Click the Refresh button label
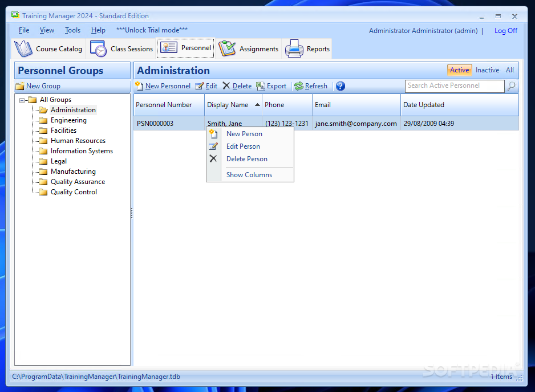The width and height of the screenshot is (535, 392). (316, 86)
